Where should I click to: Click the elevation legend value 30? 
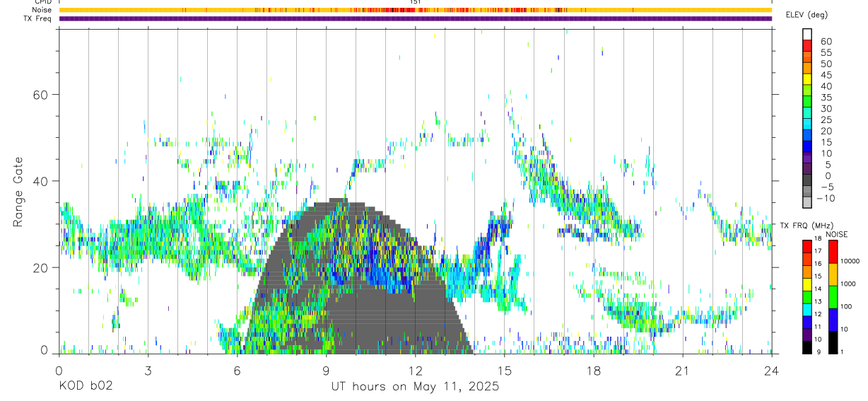(x=826, y=108)
